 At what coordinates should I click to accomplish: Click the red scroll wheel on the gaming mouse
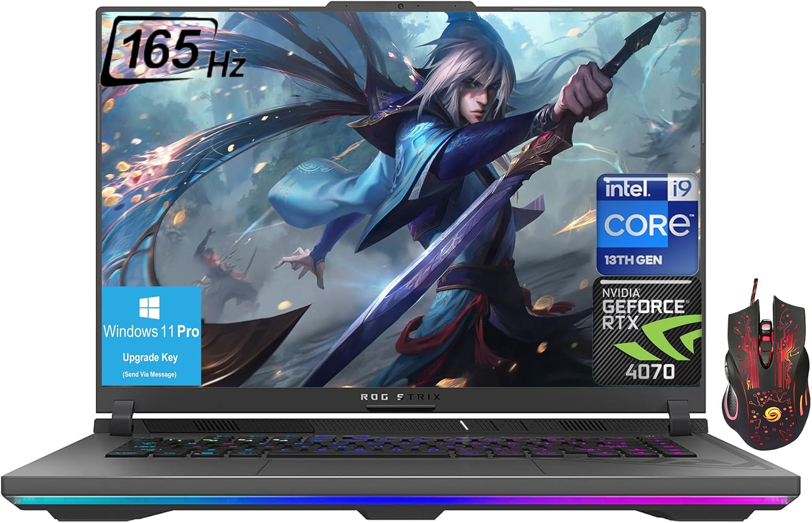coord(766,331)
